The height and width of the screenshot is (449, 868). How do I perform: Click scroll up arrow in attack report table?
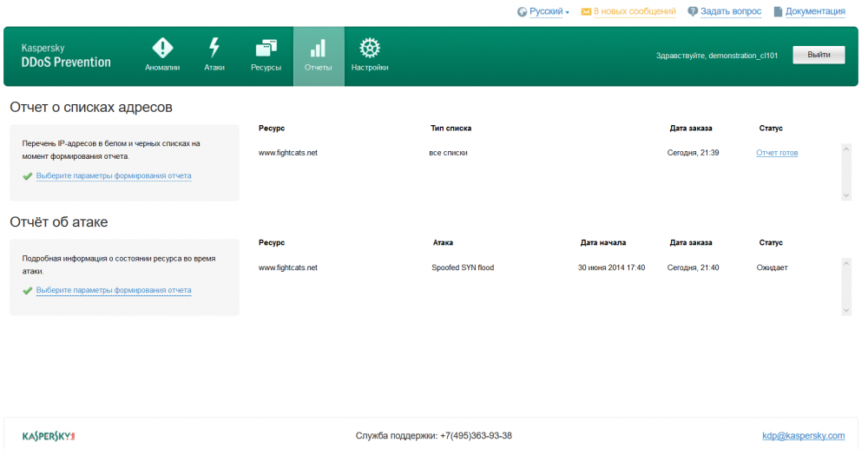click(x=845, y=263)
